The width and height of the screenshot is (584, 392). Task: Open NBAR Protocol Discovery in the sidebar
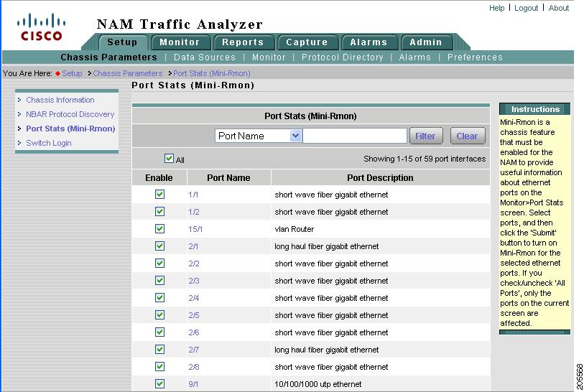click(70, 114)
